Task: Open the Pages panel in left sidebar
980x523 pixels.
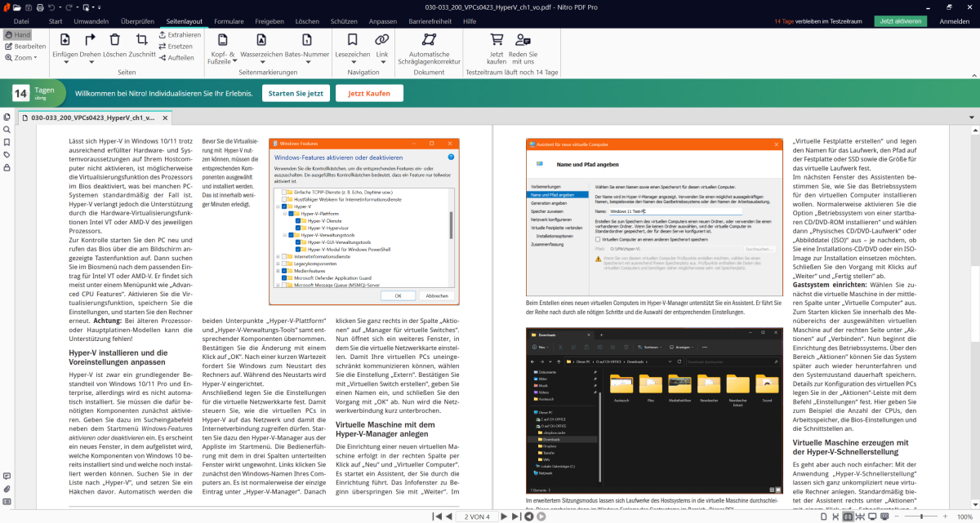Action: tap(7, 117)
